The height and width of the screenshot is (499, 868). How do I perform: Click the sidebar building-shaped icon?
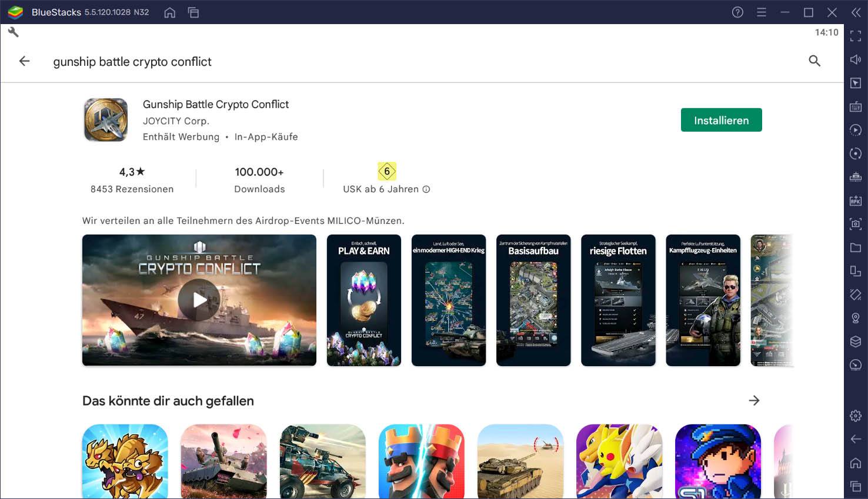(856, 177)
